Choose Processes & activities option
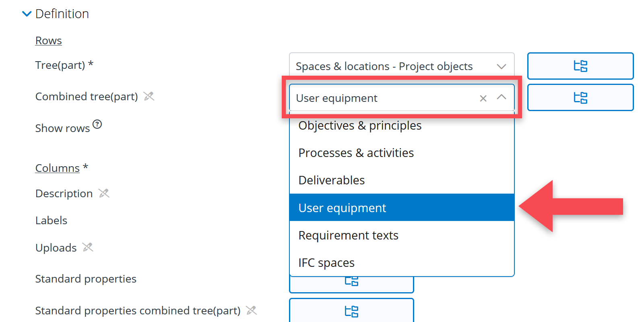This screenshot has width=644, height=322. (356, 153)
